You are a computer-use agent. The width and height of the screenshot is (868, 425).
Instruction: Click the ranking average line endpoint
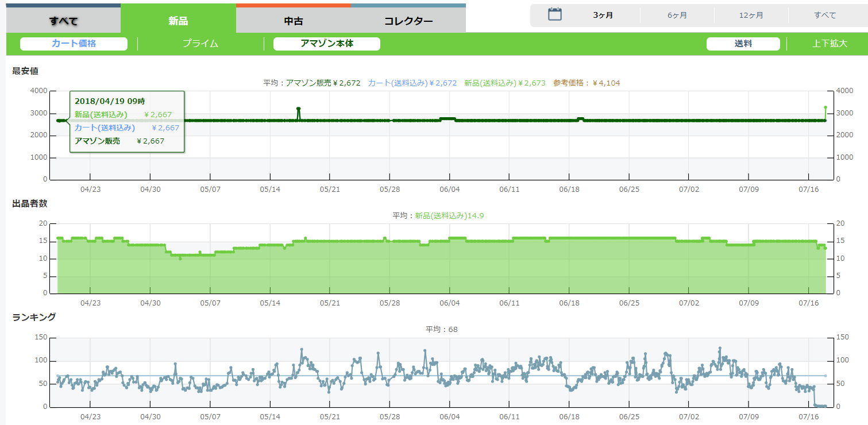click(825, 376)
